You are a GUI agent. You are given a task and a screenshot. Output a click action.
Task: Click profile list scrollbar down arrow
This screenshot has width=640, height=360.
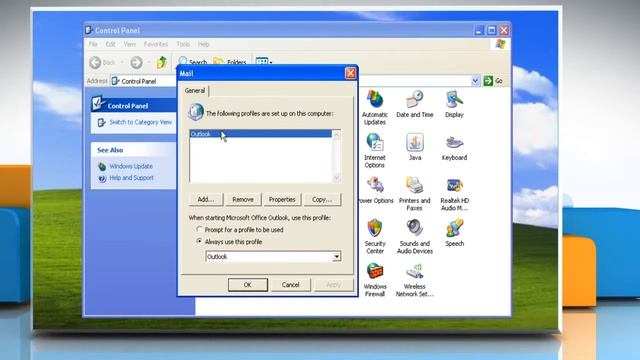pyautogui.click(x=337, y=178)
